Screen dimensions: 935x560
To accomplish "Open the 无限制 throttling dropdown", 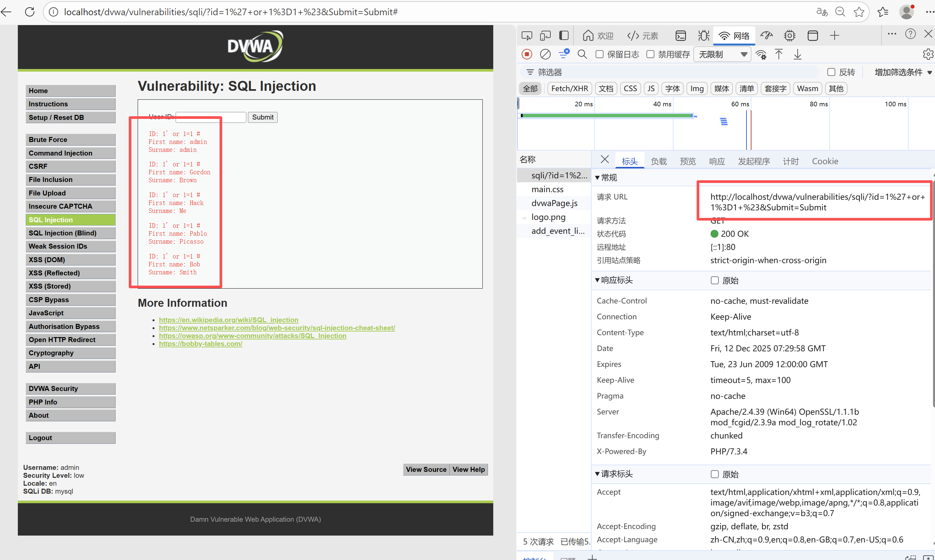I will point(722,54).
